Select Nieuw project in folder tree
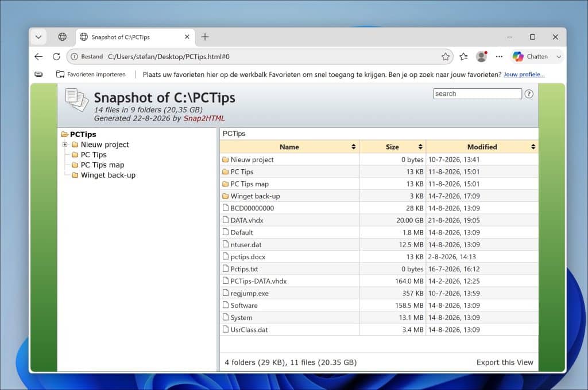 (105, 145)
